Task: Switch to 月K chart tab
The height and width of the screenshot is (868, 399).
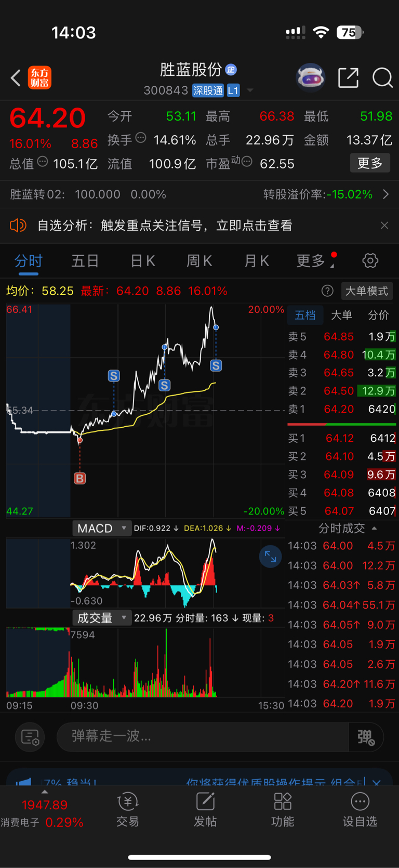Action: [257, 261]
